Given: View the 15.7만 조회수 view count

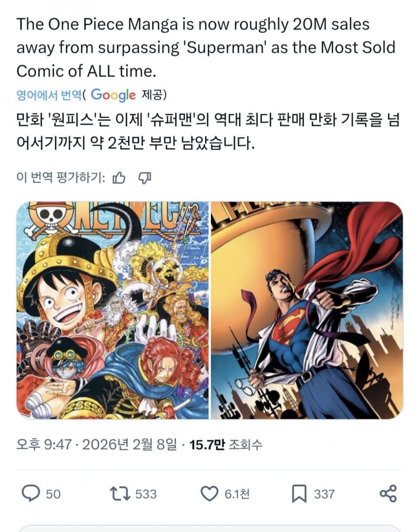Looking at the screenshot, I should coord(226,445).
